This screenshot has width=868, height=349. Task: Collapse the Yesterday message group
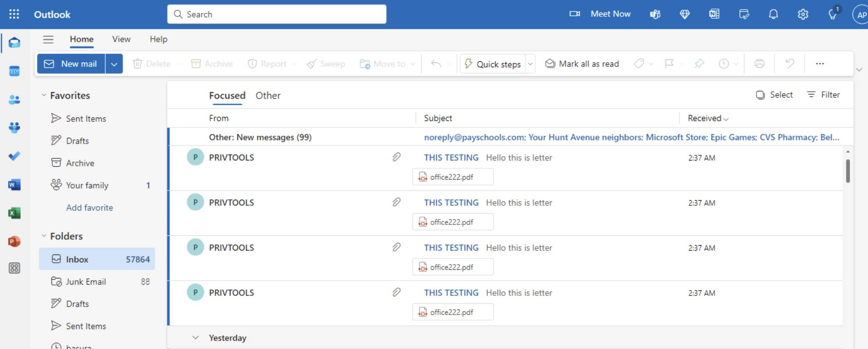[196, 338]
